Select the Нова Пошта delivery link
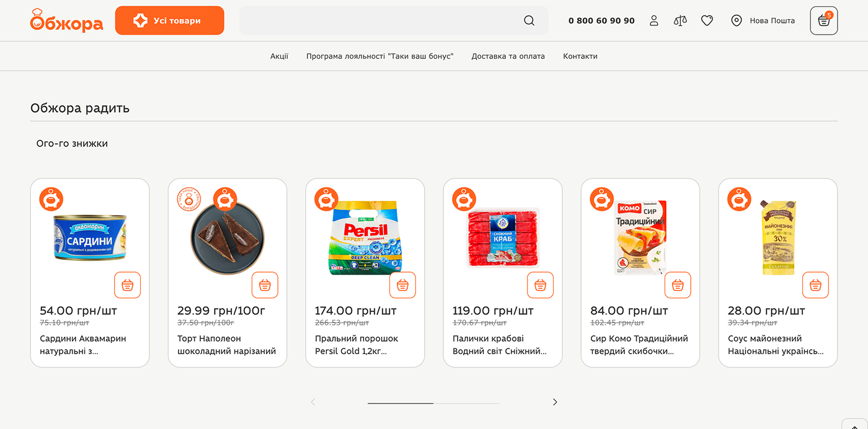This screenshot has height=429, width=868. pyautogui.click(x=763, y=20)
